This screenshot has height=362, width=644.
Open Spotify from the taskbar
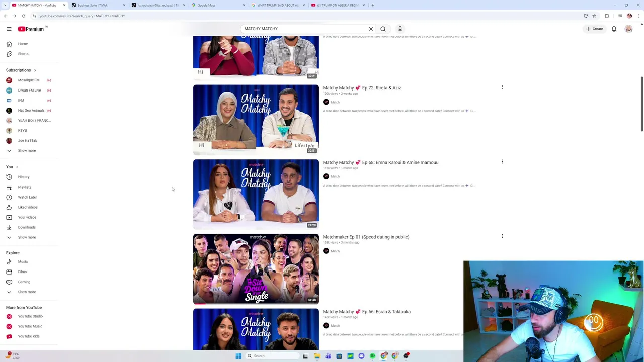click(x=372, y=356)
